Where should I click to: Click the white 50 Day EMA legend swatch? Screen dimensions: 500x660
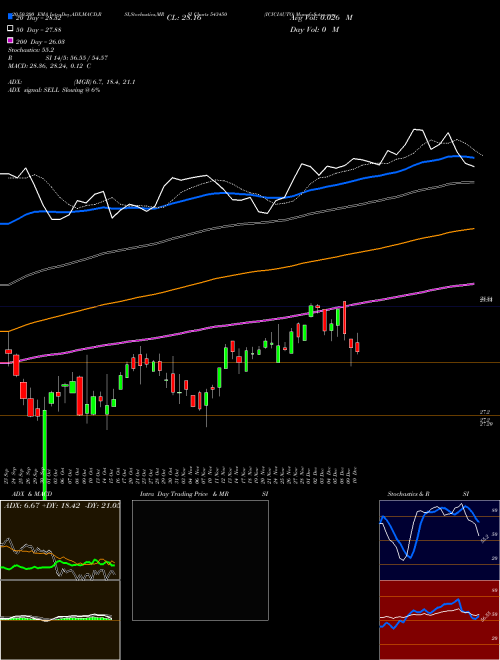[x=10, y=29]
